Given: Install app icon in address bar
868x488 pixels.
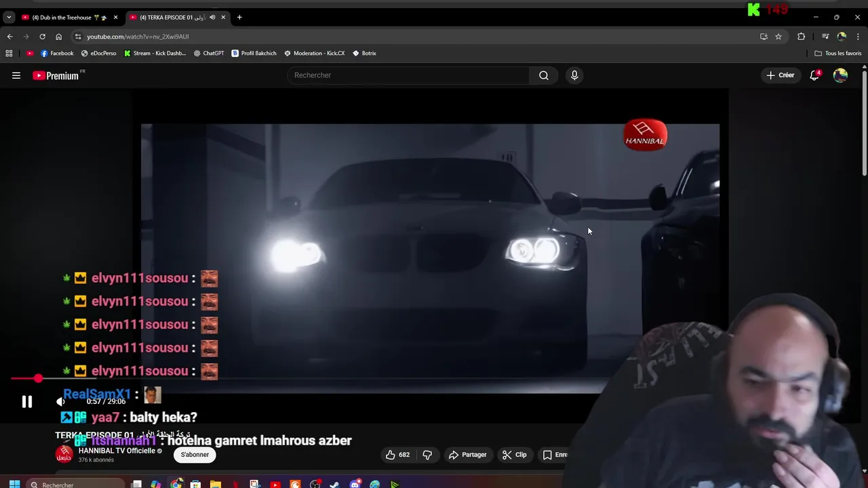Looking at the screenshot, I should click(x=764, y=37).
